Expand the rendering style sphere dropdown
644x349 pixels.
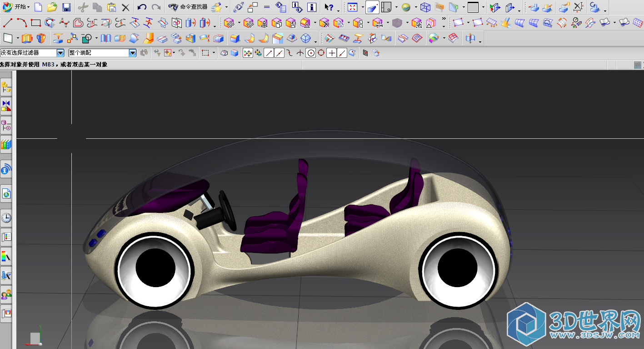click(x=415, y=7)
